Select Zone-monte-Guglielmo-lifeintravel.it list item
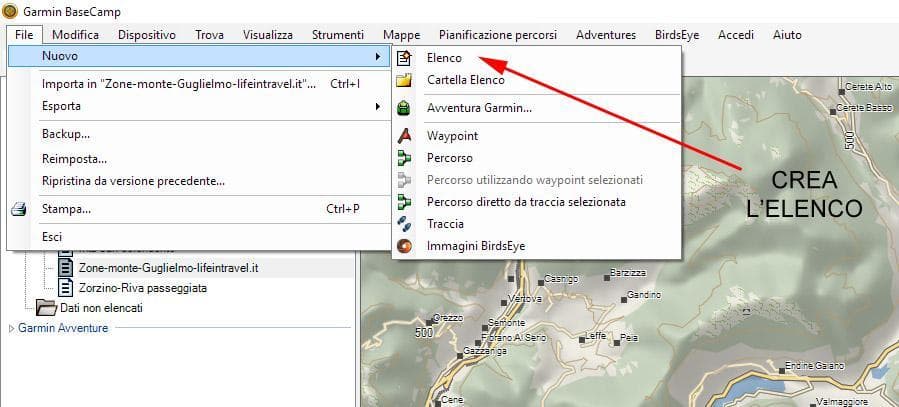The image size is (899, 407). click(169, 268)
